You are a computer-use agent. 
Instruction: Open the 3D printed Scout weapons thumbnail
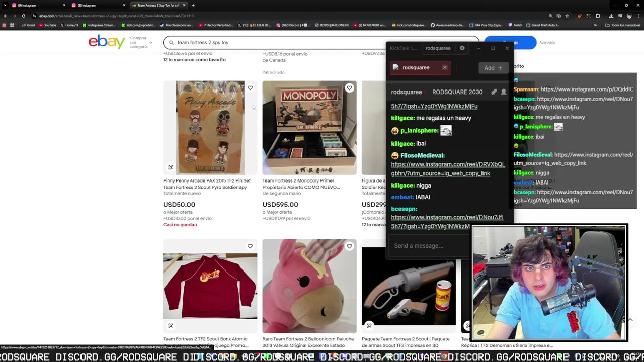click(x=409, y=286)
